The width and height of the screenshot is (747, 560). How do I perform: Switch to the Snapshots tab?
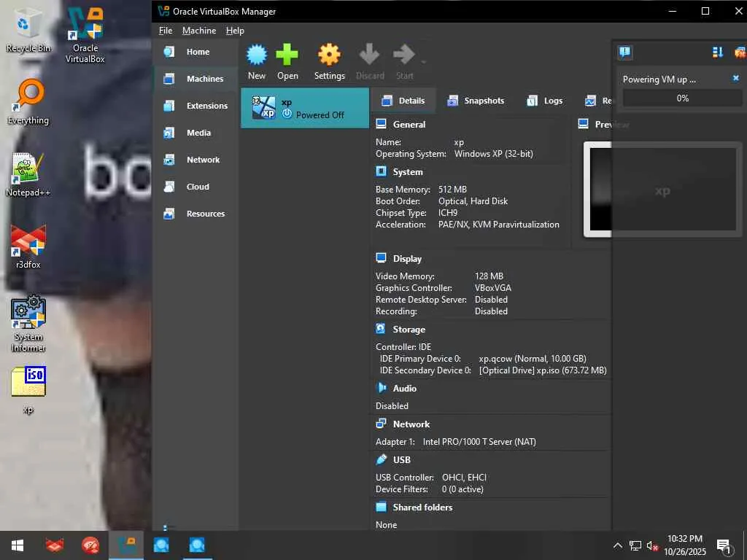click(x=476, y=101)
